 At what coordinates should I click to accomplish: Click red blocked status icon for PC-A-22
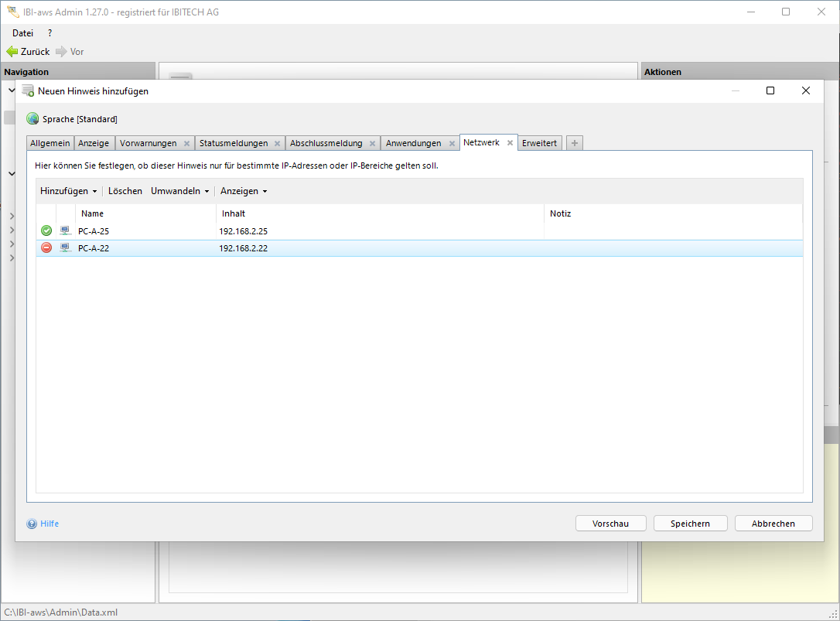46,248
